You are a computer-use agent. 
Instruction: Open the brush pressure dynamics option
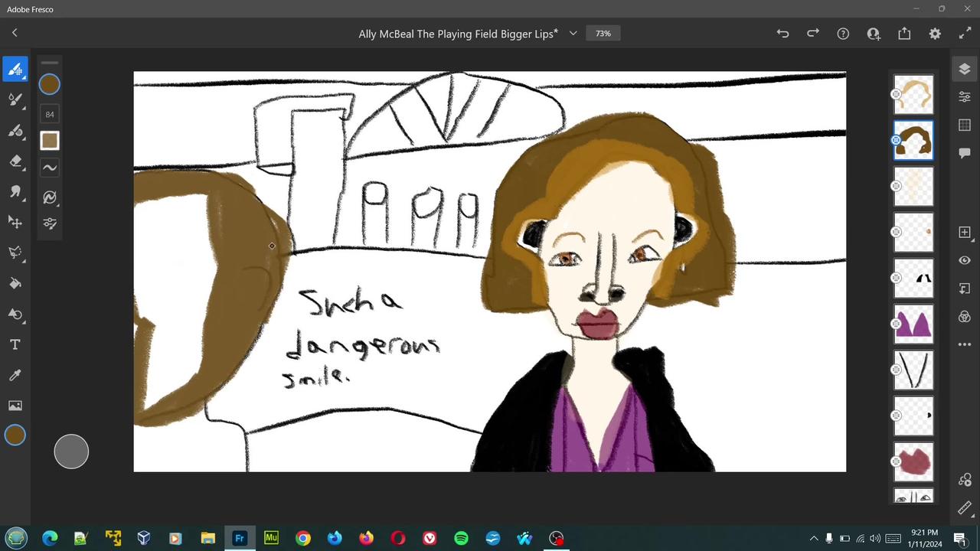point(50,197)
